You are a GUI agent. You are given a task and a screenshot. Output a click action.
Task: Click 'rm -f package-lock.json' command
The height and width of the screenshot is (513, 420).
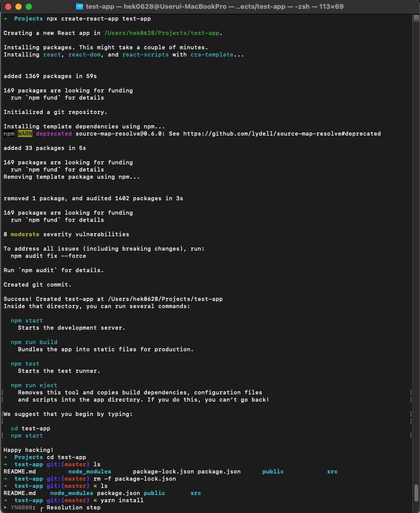point(135,479)
